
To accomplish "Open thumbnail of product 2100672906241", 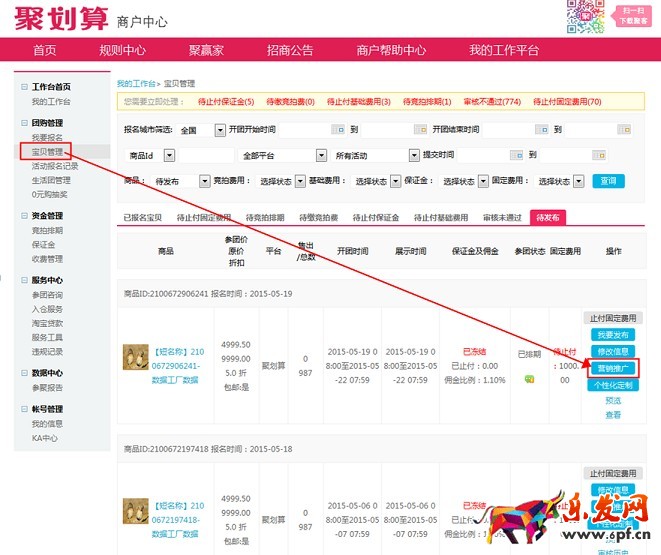I will (x=136, y=358).
